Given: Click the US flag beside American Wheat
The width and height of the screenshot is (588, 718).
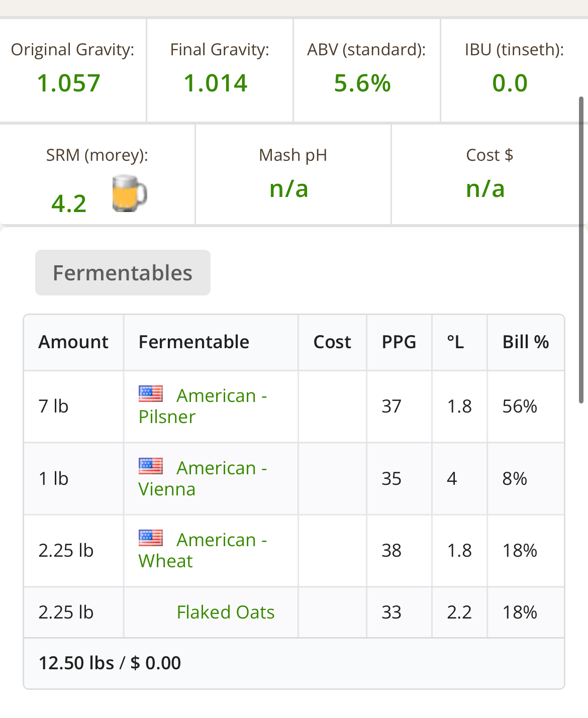Looking at the screenshot, I should pyautogui.click(x=151, y=538).
